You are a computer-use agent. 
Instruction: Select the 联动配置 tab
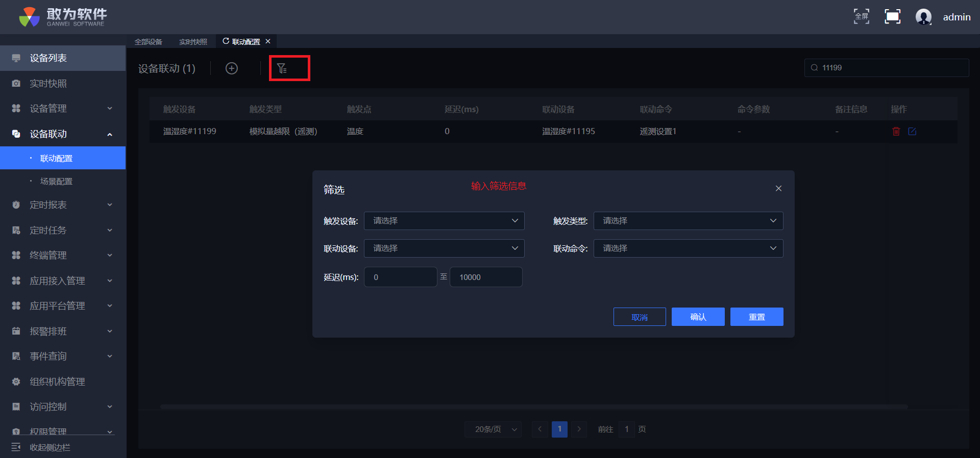point(246,42)
